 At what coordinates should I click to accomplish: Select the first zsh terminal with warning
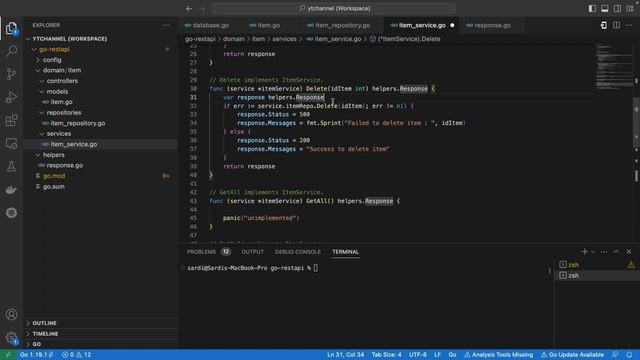(x=596, y=265)
